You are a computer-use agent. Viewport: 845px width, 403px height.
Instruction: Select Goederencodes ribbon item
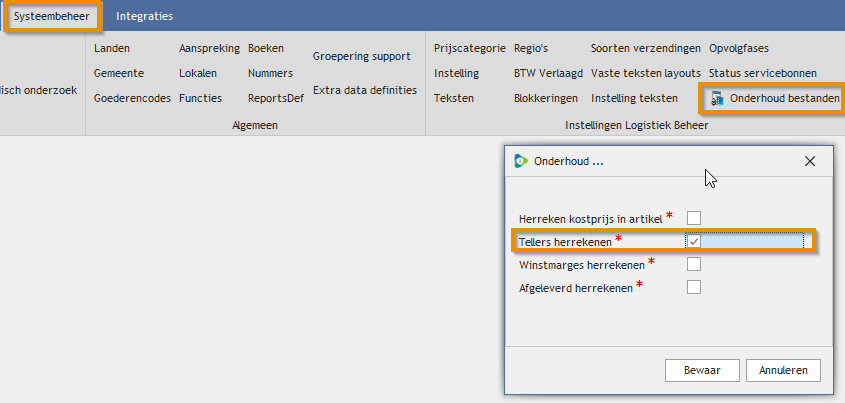click(x=130, y=98)
